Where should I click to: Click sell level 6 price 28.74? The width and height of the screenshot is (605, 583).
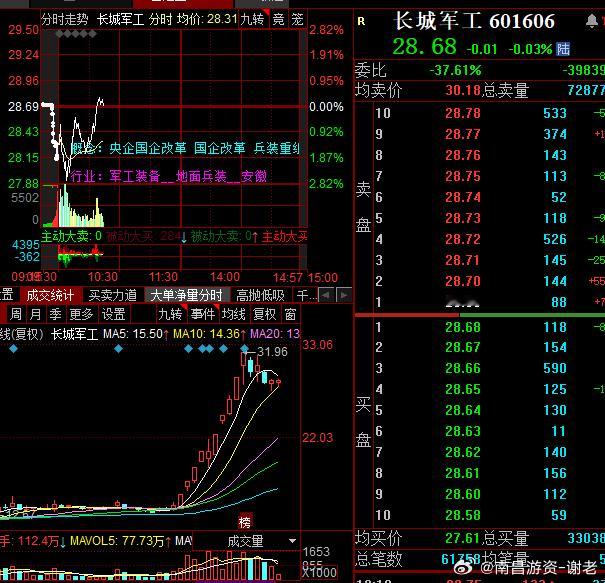tap(463, 197)
